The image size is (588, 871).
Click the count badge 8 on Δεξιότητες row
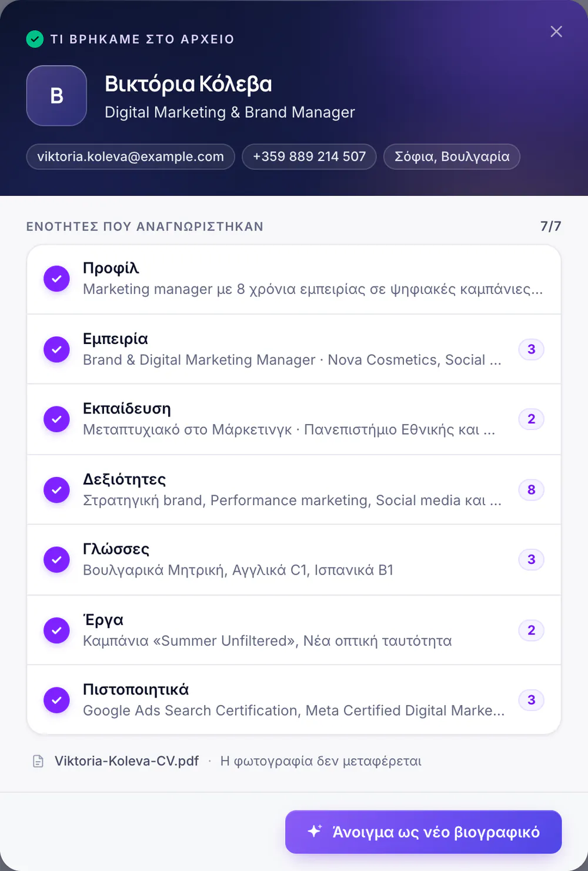point(532,489)
